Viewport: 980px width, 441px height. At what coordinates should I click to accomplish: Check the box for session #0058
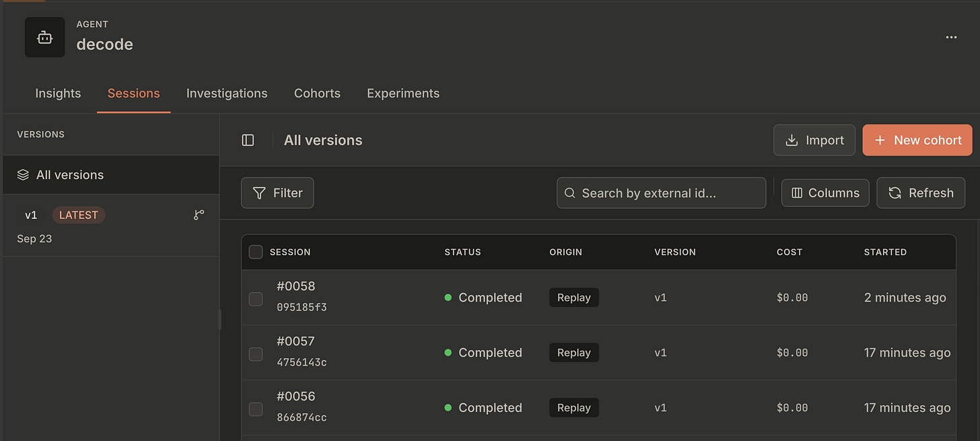(x=256, y=299)
